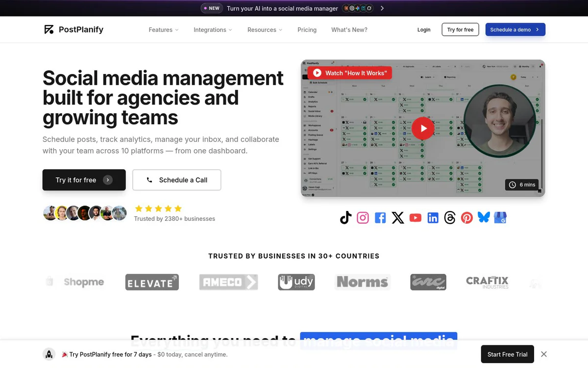Expand the Resources dropdown menu

pos(265,30)
